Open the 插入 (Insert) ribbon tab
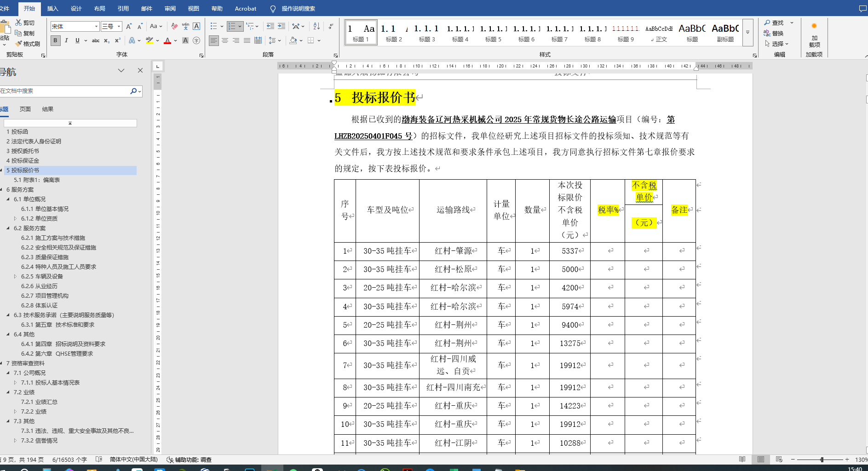The width and height of the screenshot is (868, 471). (53, 8)
